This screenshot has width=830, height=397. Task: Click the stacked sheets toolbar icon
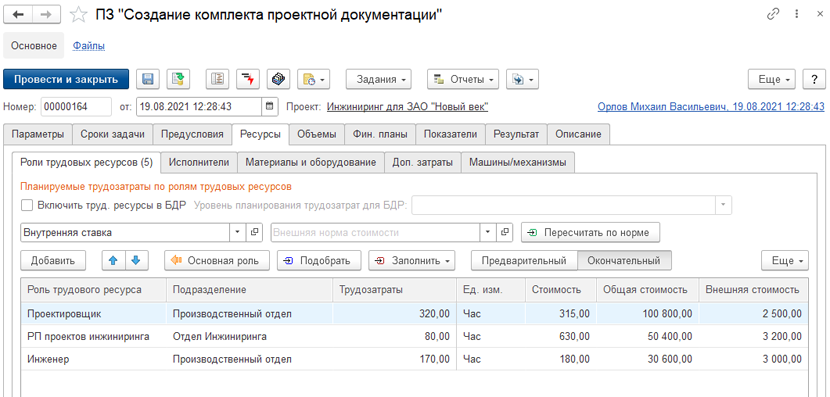(x=277, y=79)
